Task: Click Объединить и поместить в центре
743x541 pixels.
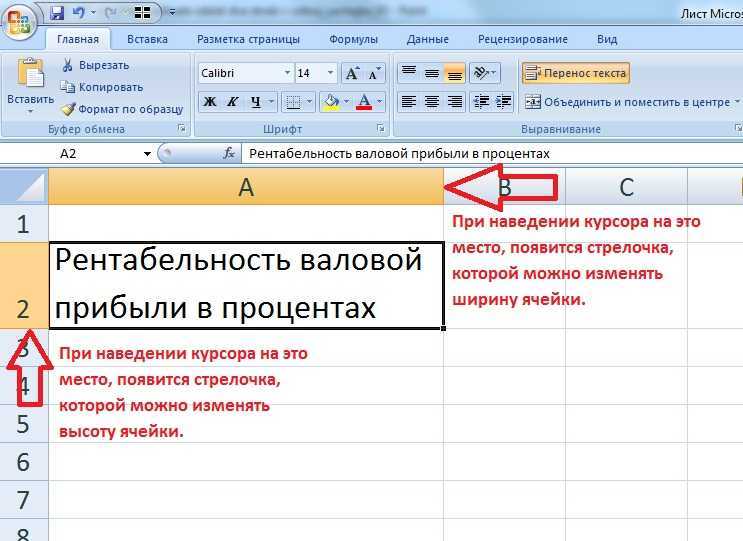Action: click(x=627, y=102)
